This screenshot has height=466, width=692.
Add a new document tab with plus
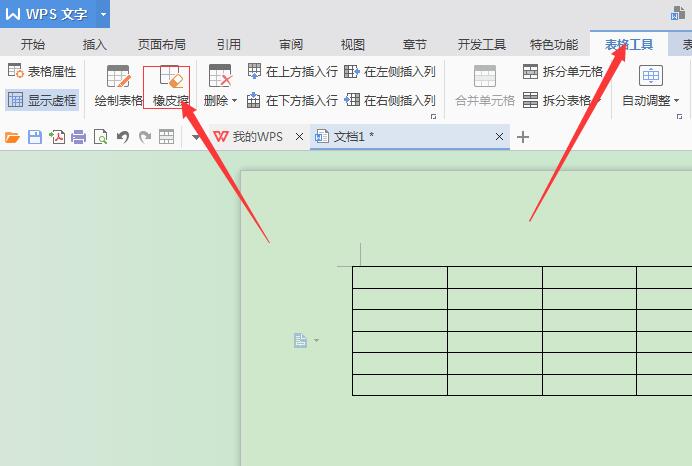(x=523, y=137)
